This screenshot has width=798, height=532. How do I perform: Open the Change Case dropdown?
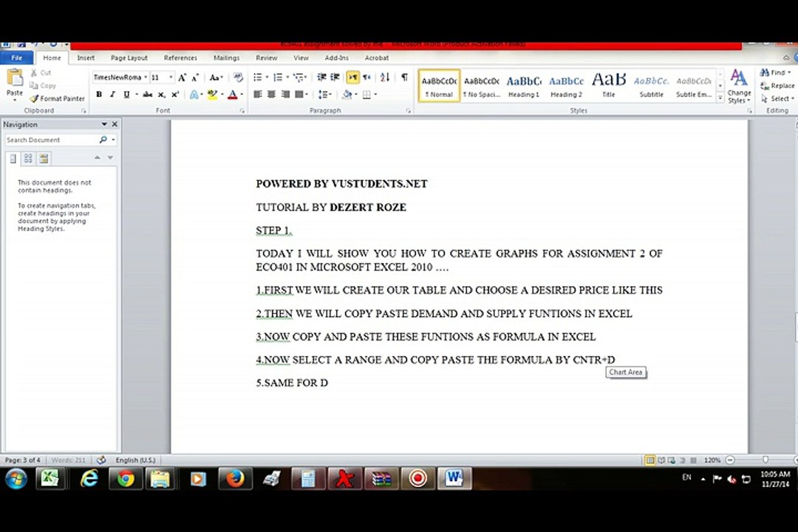216,78
